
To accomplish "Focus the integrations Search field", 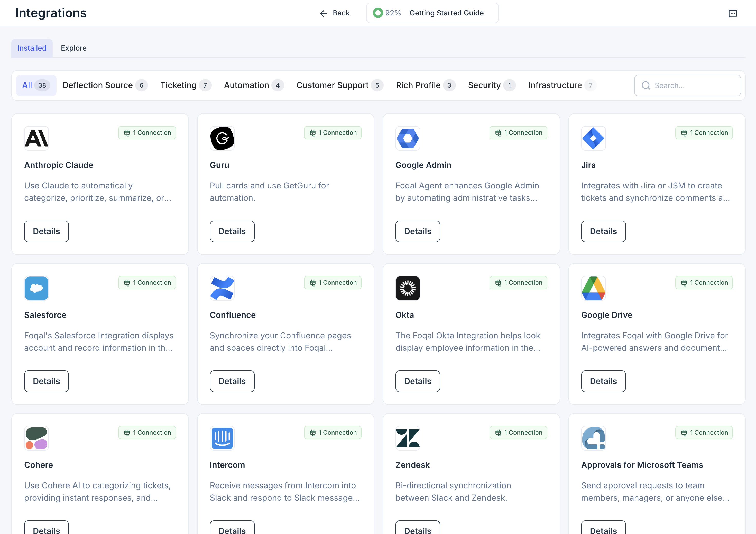I will tap(687, 85).
